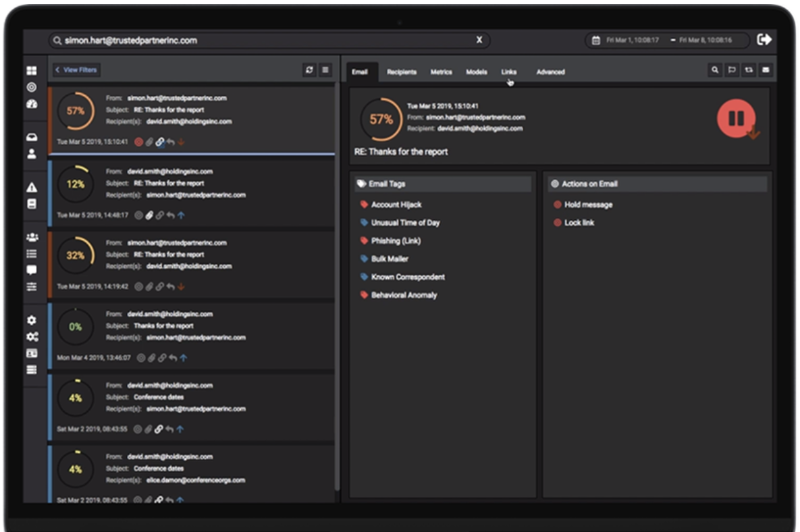Switch to the Recipients tab

click(x=402, y=72)
